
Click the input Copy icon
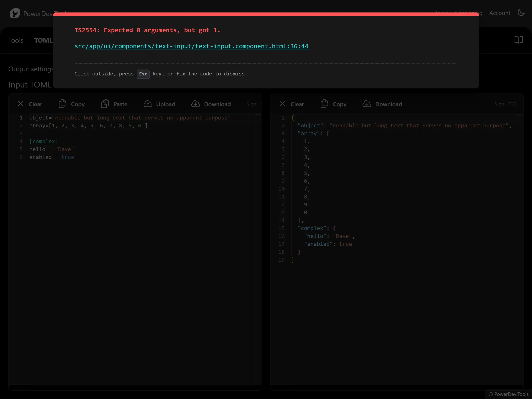tap(63, 104)
